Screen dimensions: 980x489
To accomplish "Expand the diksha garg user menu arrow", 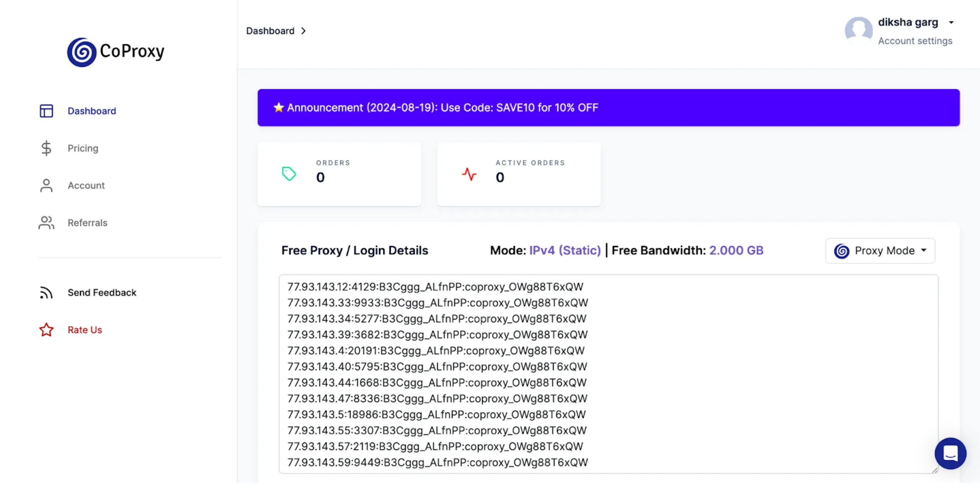I will (951, 22).
